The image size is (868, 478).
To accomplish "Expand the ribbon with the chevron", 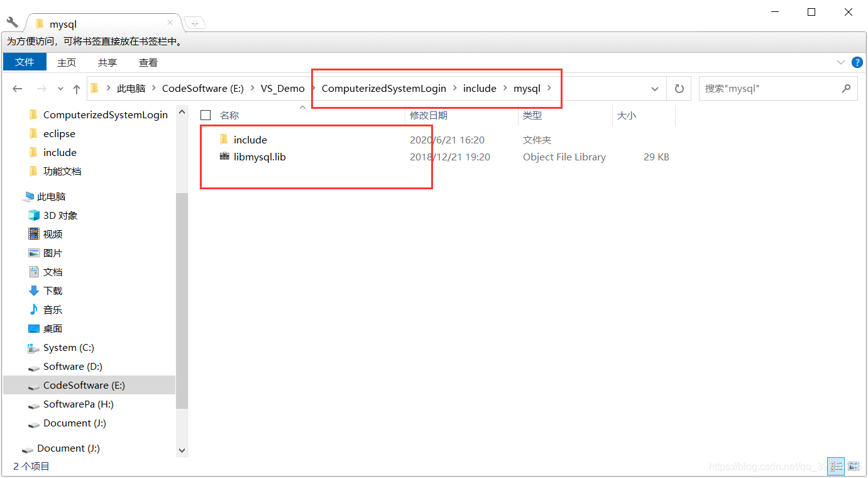I will (x=841, y=62).
